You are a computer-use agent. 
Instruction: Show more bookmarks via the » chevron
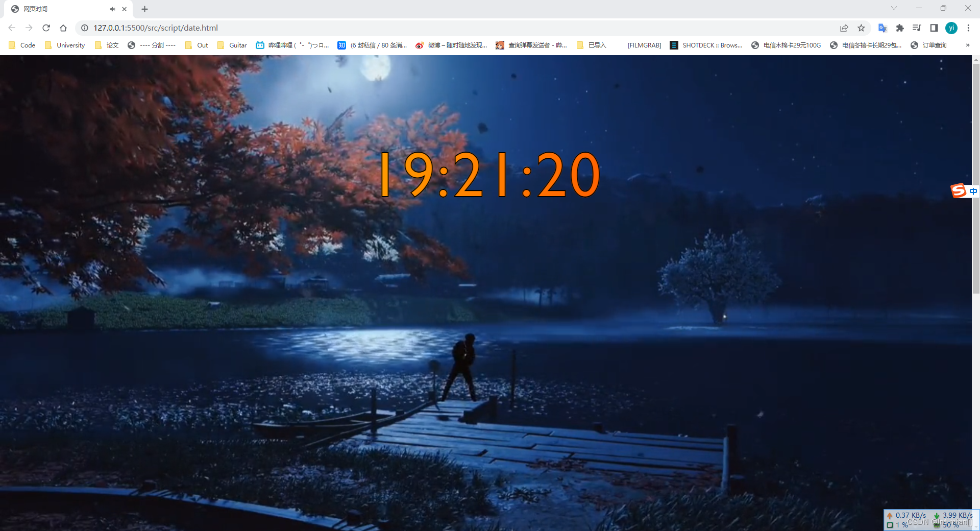click(x=968, y=45)
